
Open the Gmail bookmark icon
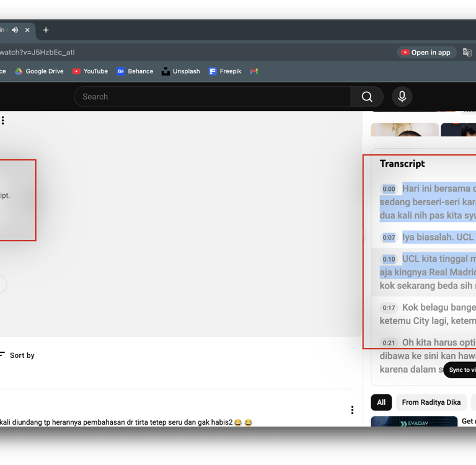pyautogui.click(x=254, y=71)
